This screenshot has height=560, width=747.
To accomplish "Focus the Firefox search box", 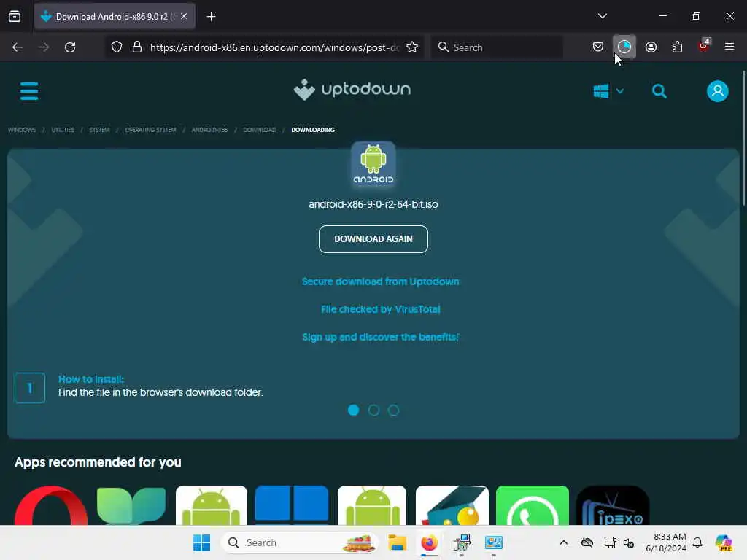I will (x=497, y=47).
